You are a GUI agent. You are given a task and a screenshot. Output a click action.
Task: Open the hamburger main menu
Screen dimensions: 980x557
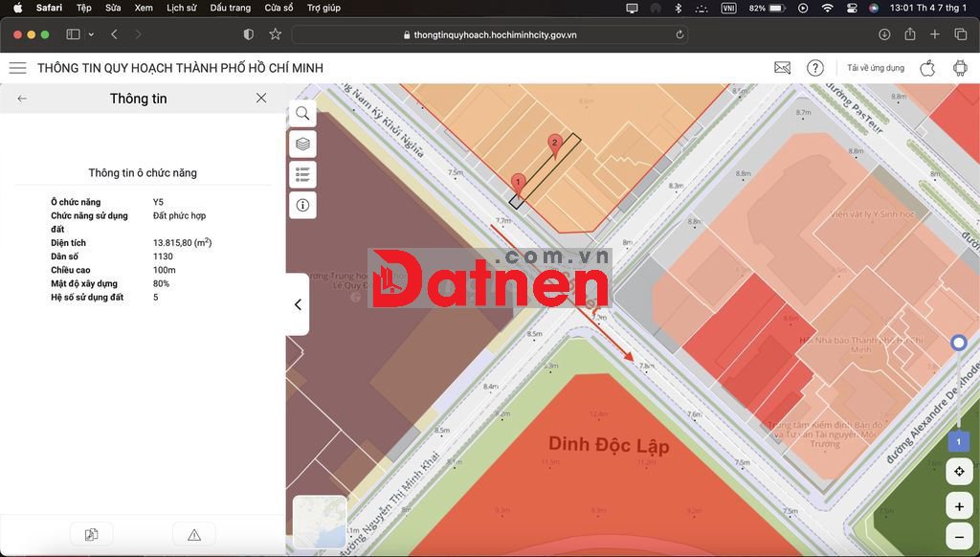click(17, 68)
